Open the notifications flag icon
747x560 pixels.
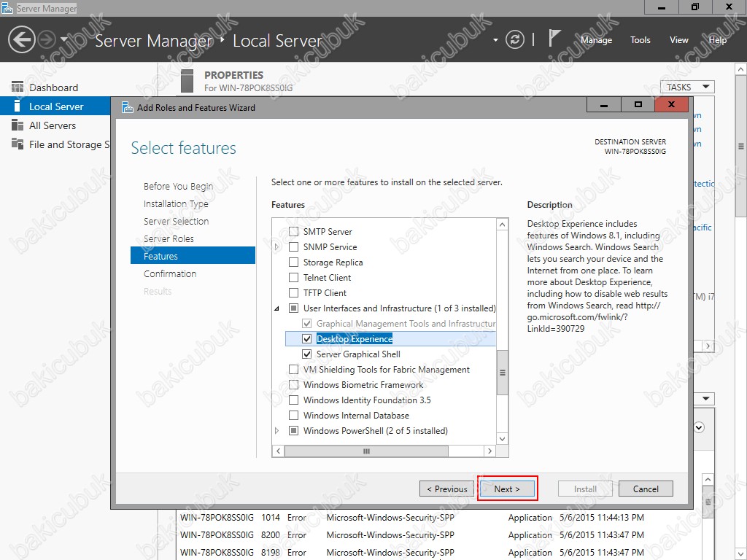(x=554, y=38)
